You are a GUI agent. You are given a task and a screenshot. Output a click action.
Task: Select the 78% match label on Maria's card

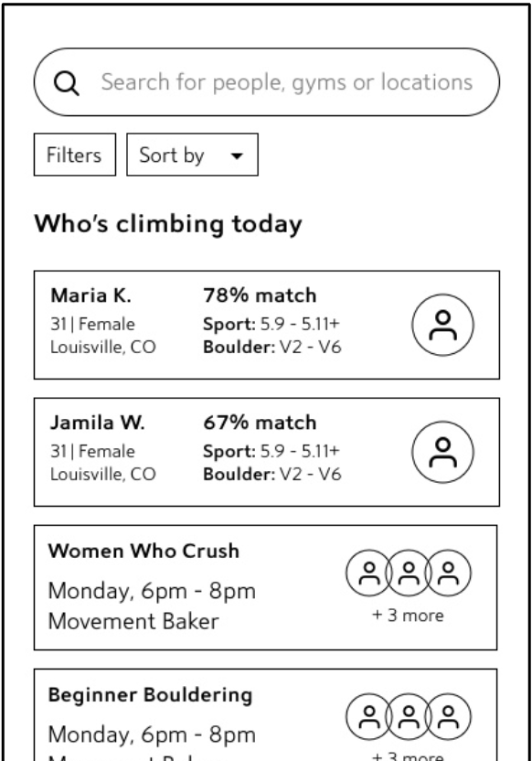tap(260, 295)
